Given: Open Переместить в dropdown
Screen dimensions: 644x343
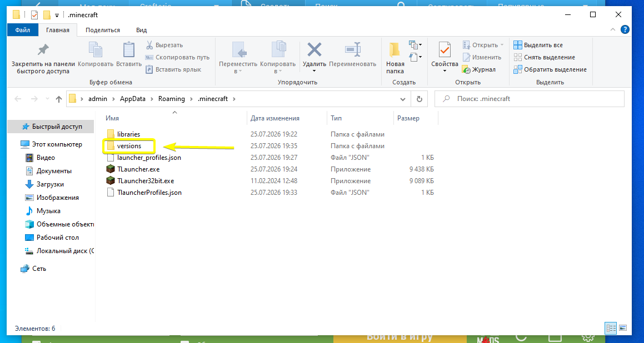Looking at the screenshot, I should (238, 58).
